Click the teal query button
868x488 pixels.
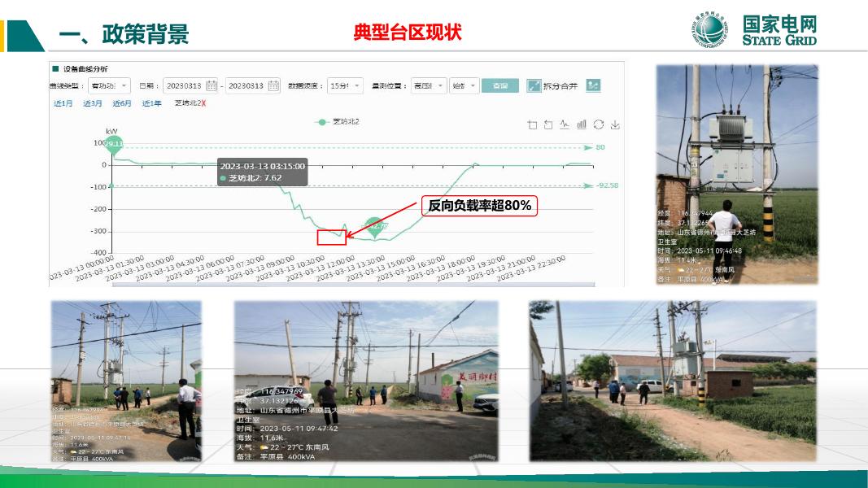coord(499,85)
